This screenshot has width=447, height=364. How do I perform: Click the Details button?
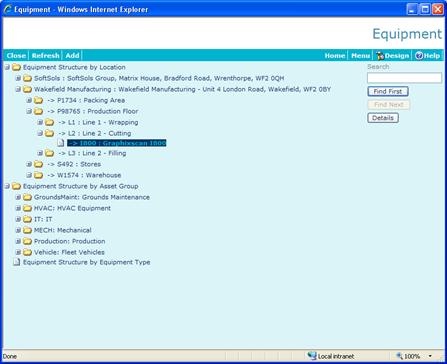383,118
